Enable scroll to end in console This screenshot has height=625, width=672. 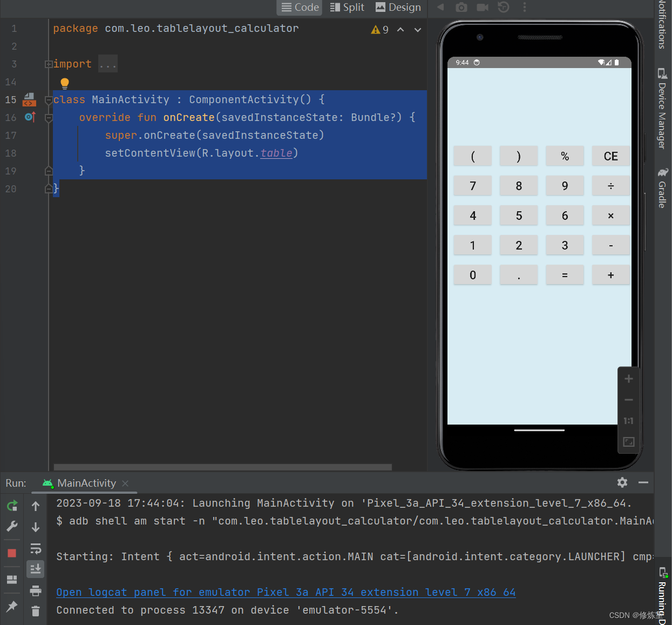tap(36, 569)
